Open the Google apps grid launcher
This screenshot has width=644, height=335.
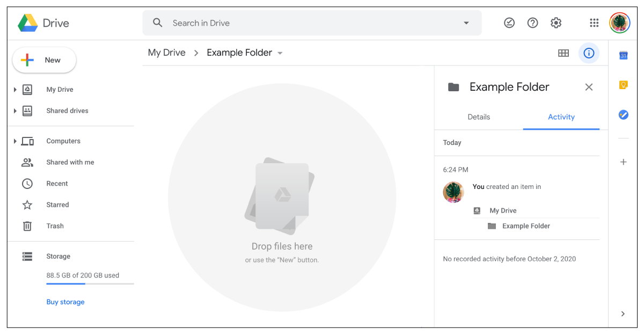point(594,23)
